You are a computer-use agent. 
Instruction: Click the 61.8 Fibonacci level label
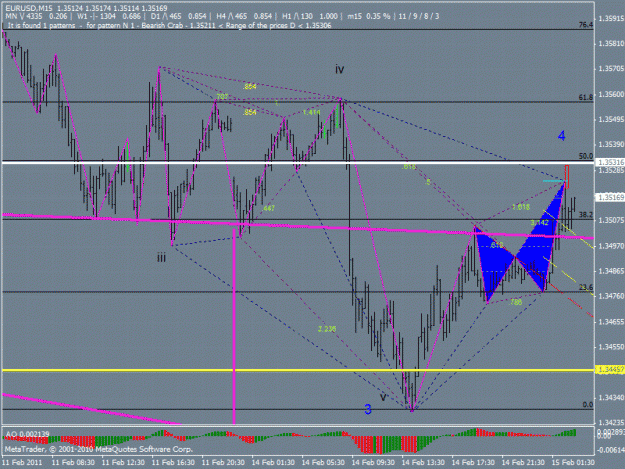point(586,97)
